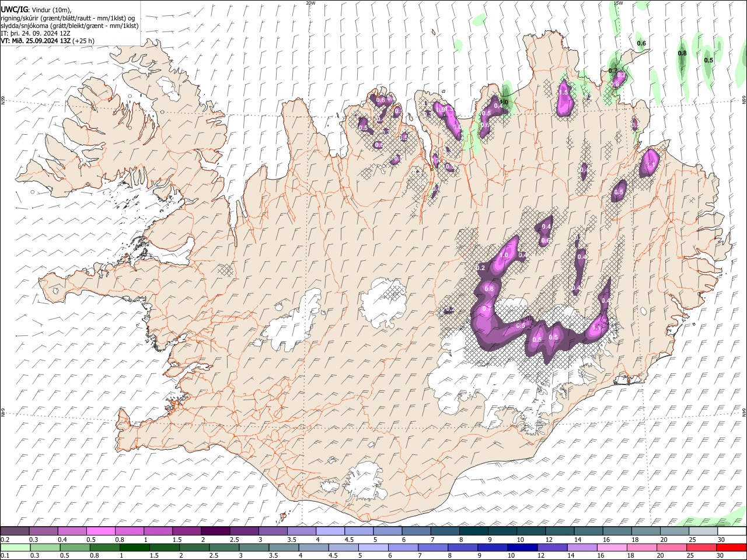Click the bright red swatch after 30 in rain legend

(732, 548)
